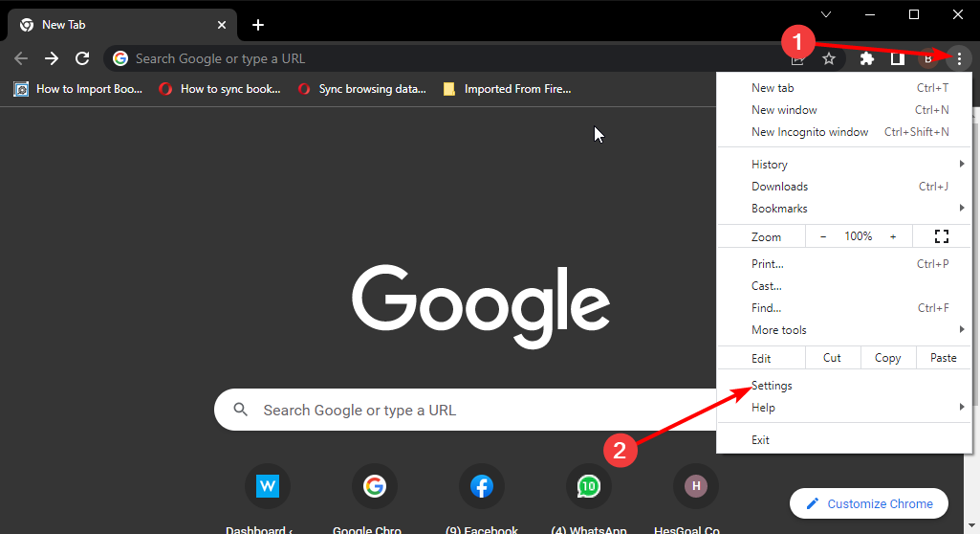This screenshot has height=534, width=980.
Task: Choose Find... from menu
Action: pyautogui.click(x=843, y=307)
